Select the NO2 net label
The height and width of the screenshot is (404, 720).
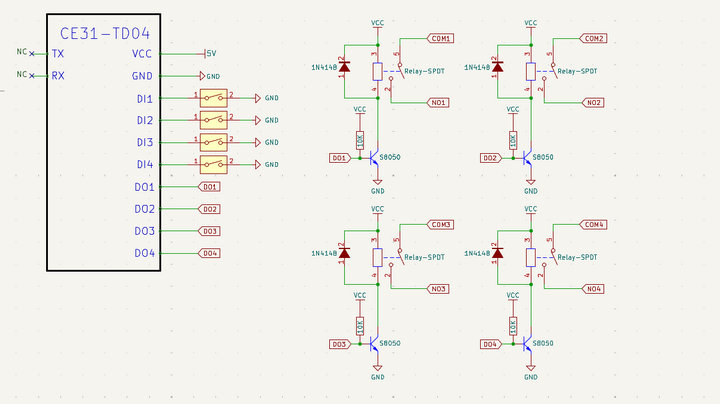point(593,102)
